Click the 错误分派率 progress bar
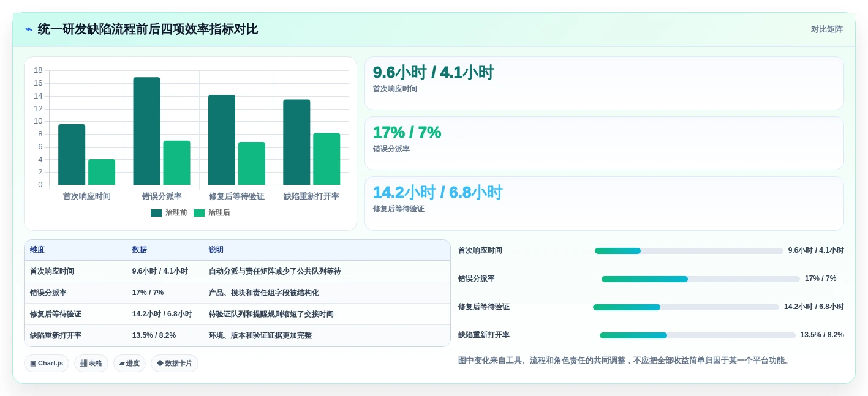 [x=701, y=279]
